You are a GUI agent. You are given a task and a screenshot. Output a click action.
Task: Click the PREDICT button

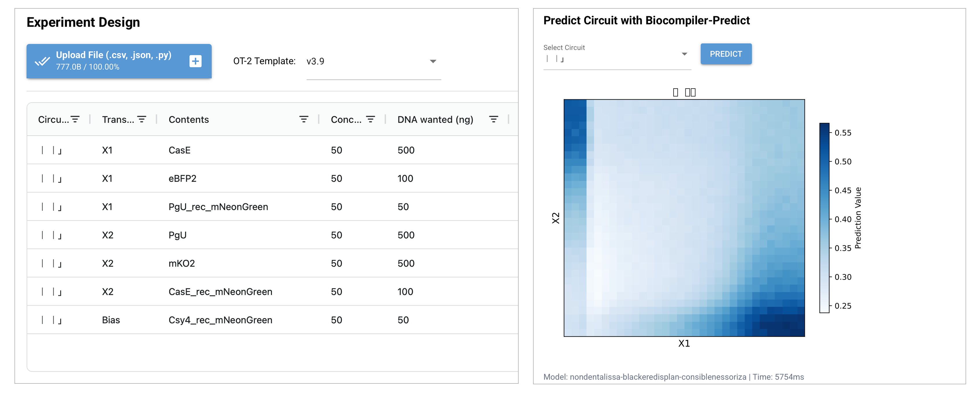tap(726, 54)
